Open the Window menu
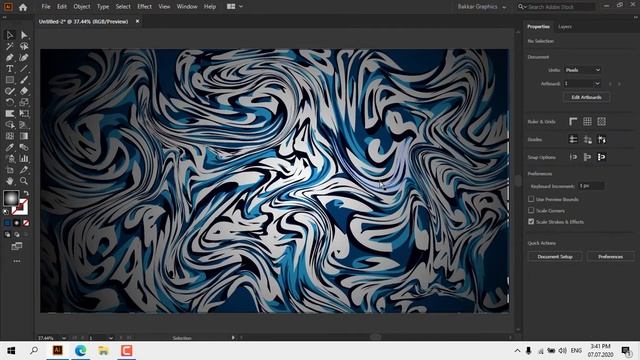Viewport: 640px width, 360px height. [187, 7]
